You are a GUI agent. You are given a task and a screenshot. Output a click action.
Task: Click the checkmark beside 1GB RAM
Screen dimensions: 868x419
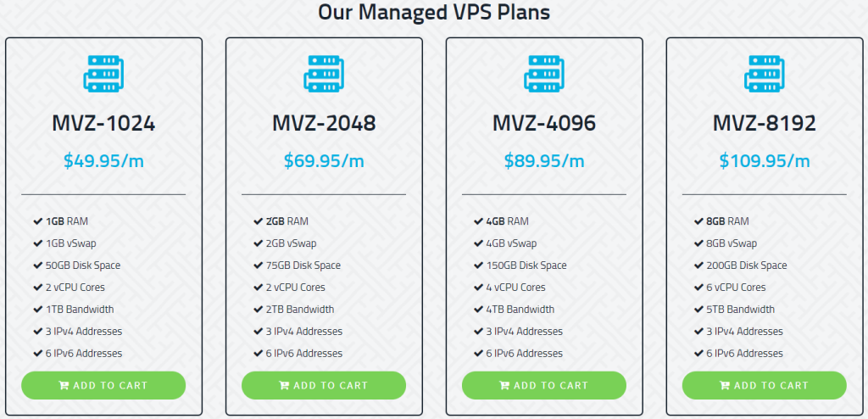(38, 221)
